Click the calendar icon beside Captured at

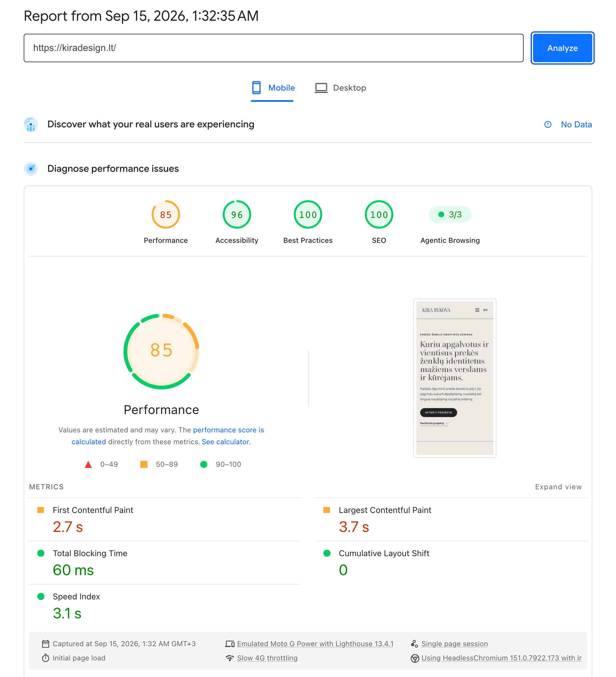click(x=45, y=644)
